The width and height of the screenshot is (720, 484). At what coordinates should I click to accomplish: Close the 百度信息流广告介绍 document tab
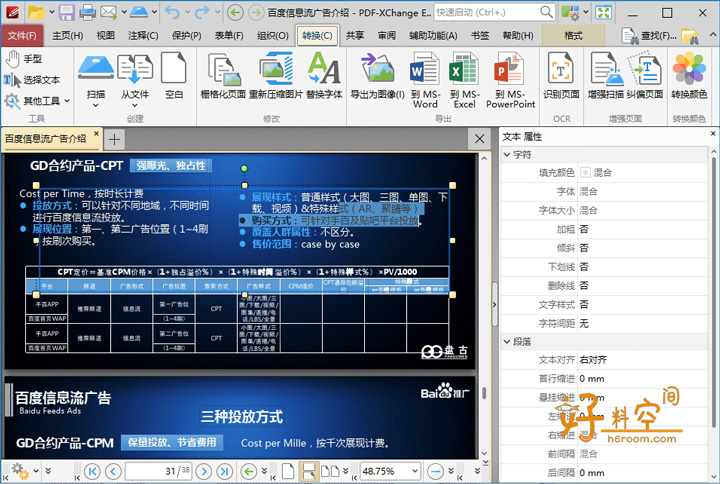[96, 134]
